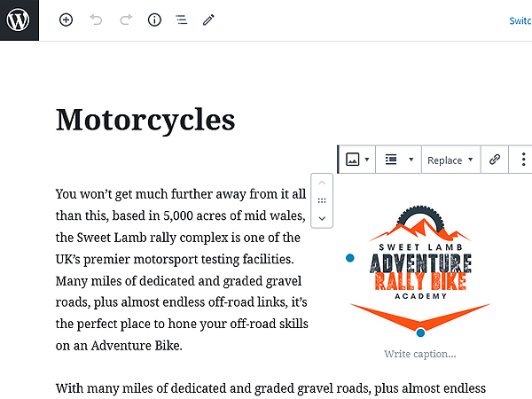The image size is (532, 399).
Task: Open the image alignment dropdown
Action: pyautogui.click(x=399, y=160)
